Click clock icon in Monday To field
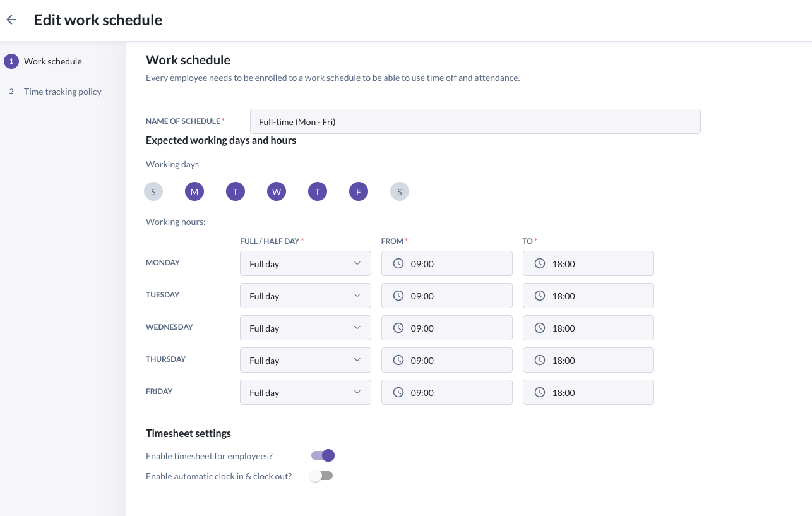 (540, 263)
